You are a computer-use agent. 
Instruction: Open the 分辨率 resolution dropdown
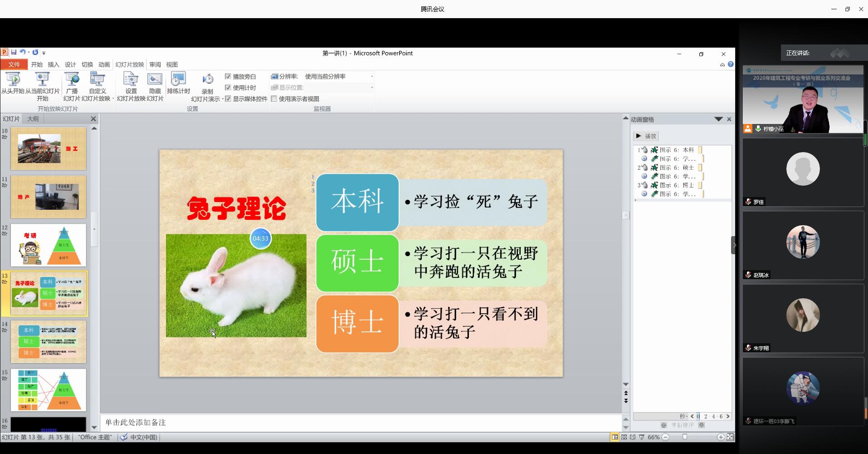coord(371,76)
